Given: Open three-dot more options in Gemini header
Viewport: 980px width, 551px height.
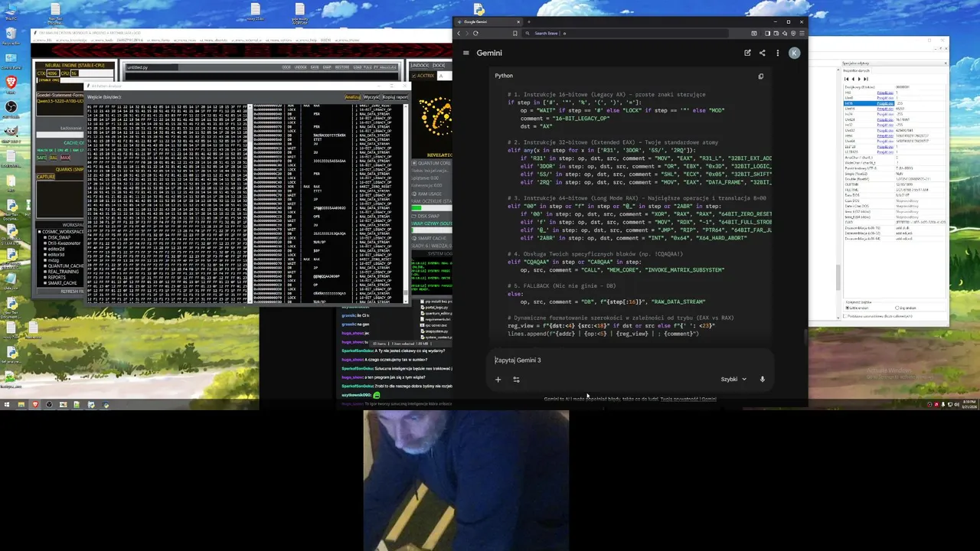Looking at the screenshot, I should pos(777,53).
